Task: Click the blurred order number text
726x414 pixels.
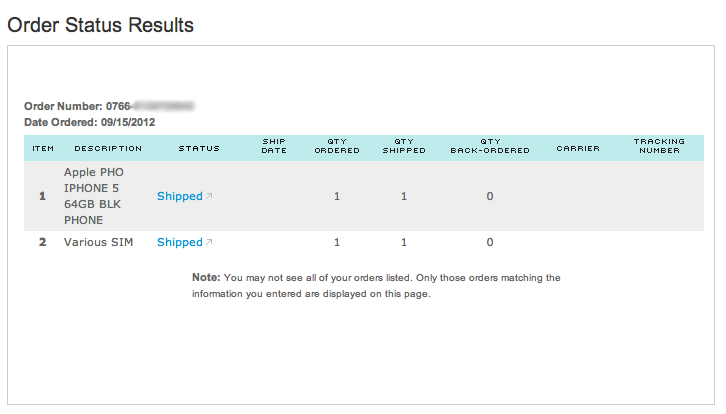Action: pos(163,107)
